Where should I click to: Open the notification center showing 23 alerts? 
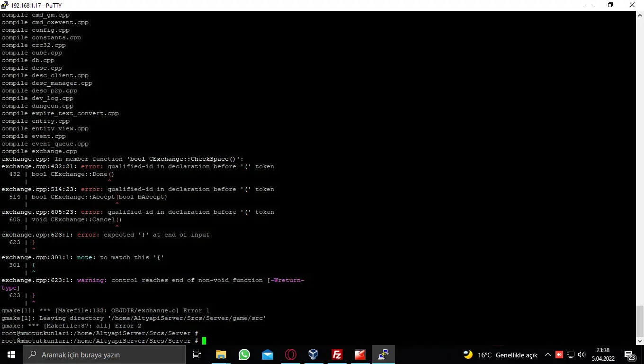pos(630,354)
